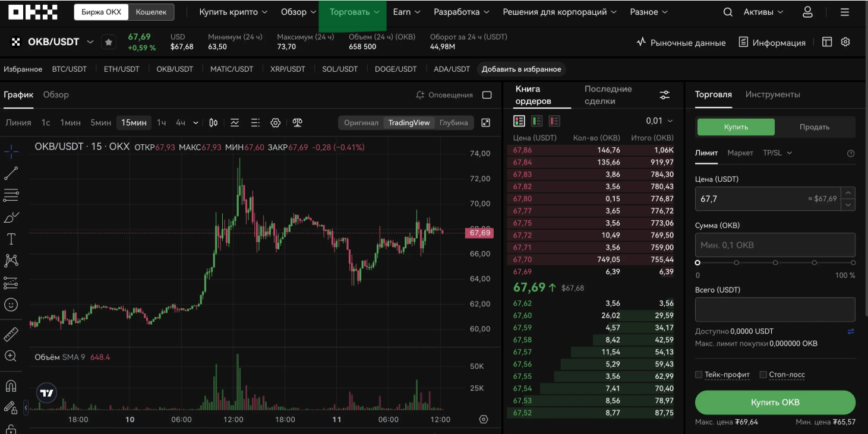Select the brush drawing tool
This screenshot has width=868, height=434.
[x=11, y=217]
